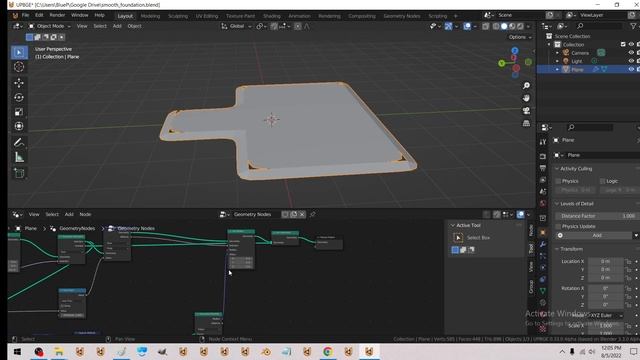Enable the Logic culling checkbox
640x360 pixels.
tap(602, 181)
